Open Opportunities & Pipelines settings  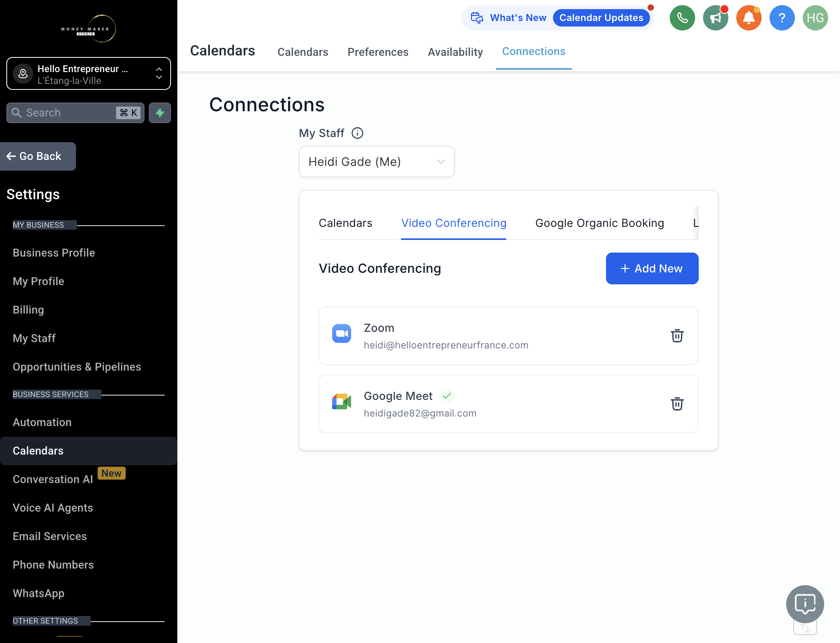tap(77, 367)
